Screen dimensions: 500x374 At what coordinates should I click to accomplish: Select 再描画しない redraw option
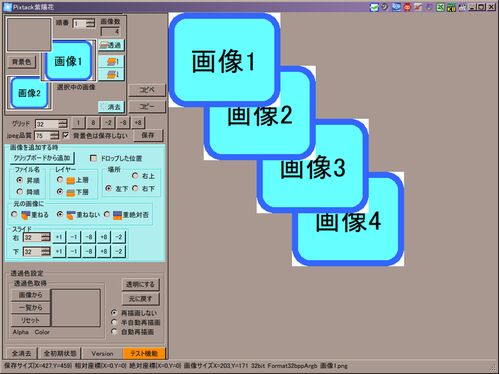click(x=114, y=313)
